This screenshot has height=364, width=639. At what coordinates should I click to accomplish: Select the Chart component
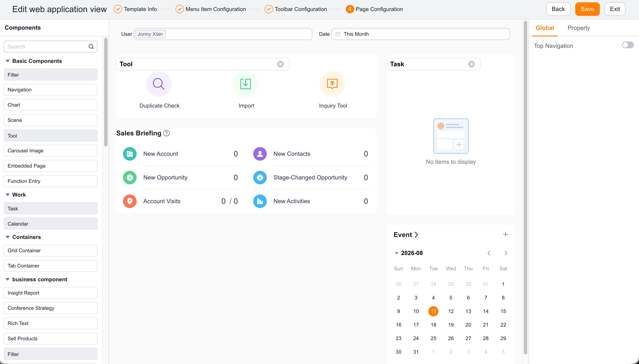51,105
